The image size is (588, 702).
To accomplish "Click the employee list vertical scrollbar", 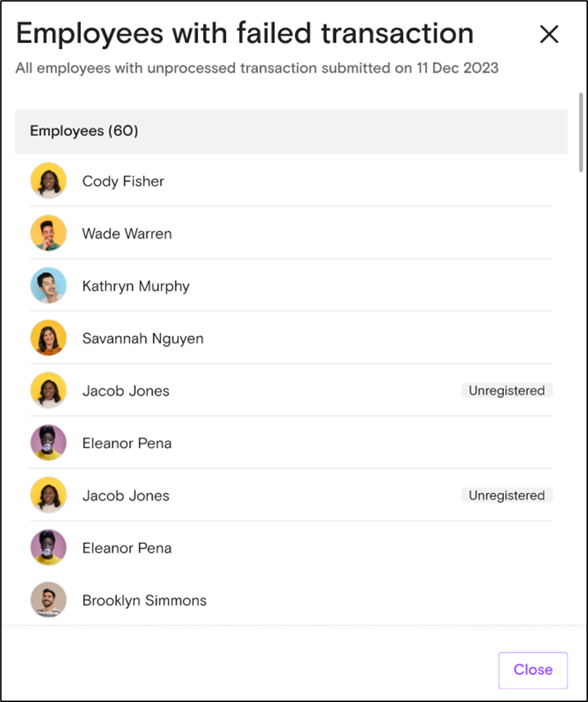I will (581, 132).
